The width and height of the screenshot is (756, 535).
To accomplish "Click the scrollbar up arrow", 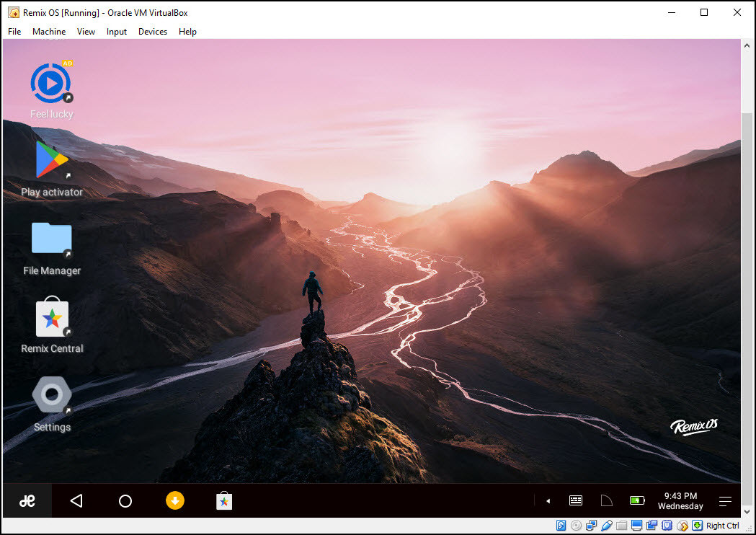I will tap(747, 45).
